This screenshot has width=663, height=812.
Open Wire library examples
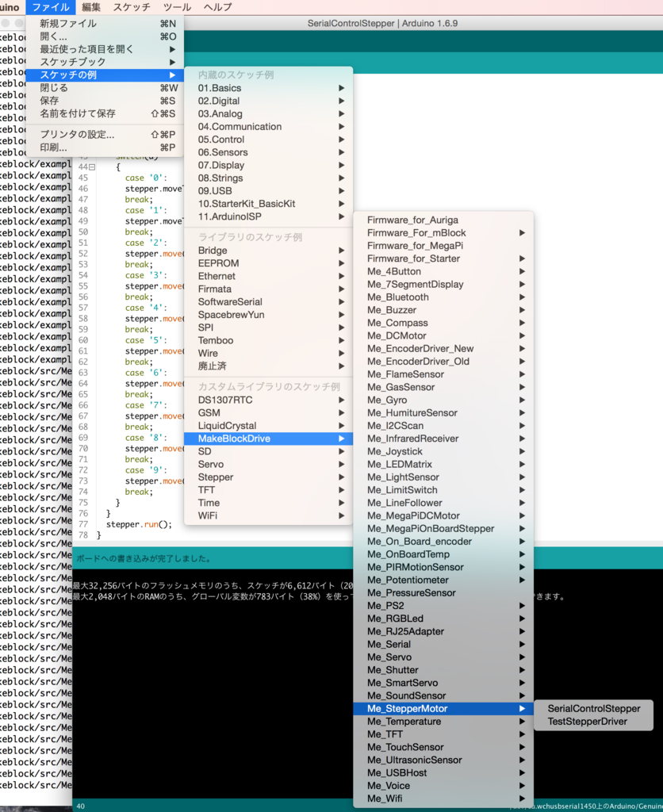(x=268, y=353)
